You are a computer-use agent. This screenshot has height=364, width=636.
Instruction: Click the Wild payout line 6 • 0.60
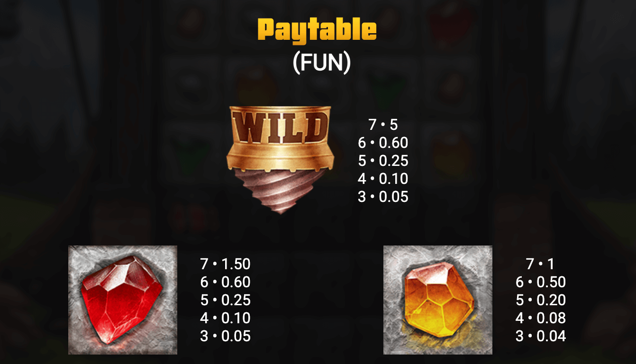tap(383, 143)
